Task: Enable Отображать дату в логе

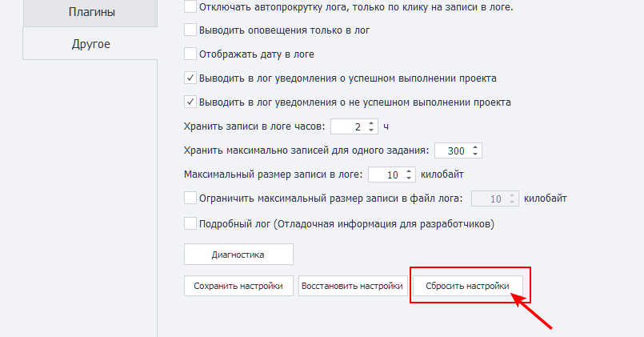Action: pos(190,54)
